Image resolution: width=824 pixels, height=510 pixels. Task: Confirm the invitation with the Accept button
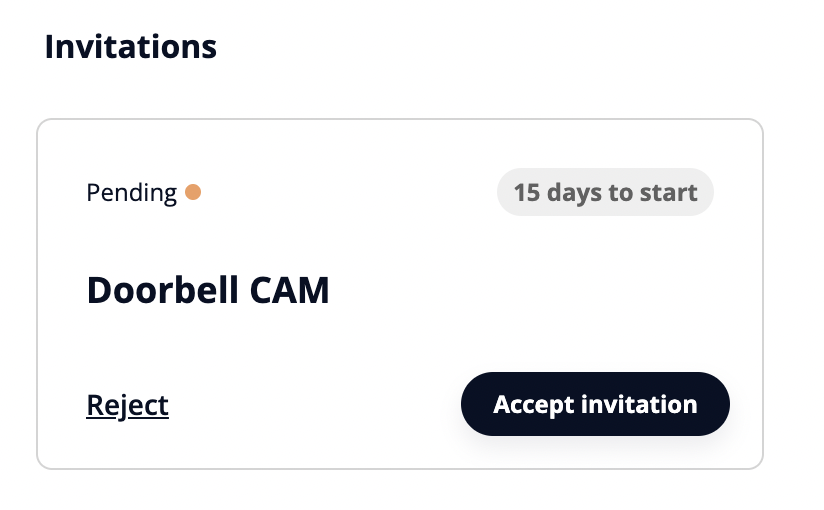click(595, 404)
